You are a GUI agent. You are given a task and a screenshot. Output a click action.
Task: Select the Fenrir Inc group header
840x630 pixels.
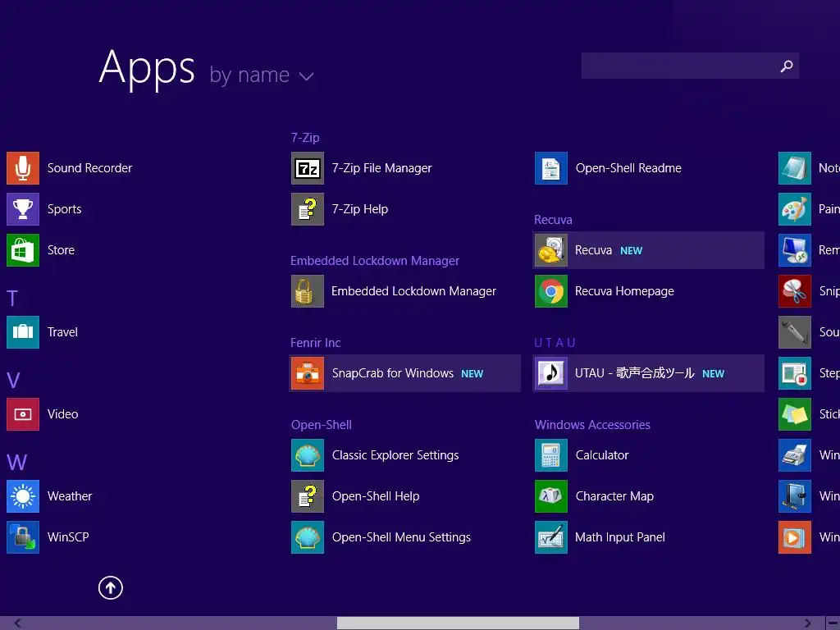point(316,343)
